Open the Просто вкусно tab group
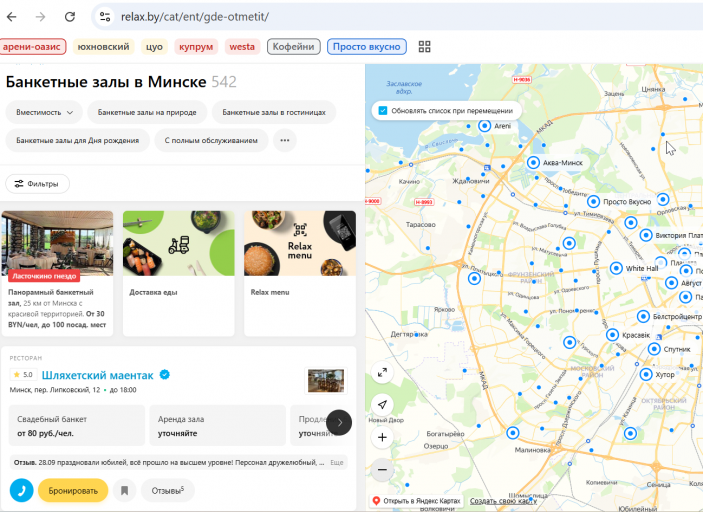703x512 pixels. click(x=367, y=47)
